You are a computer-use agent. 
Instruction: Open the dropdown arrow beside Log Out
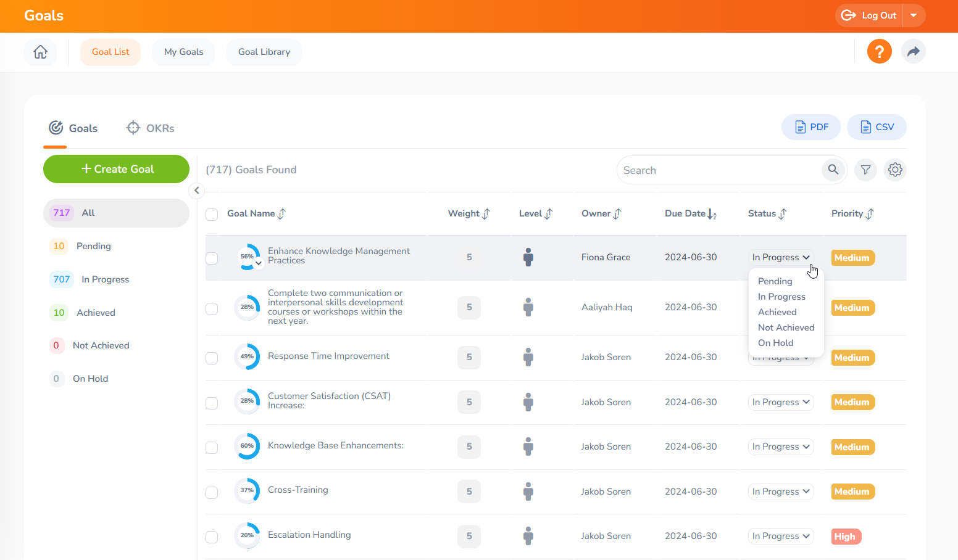pos(914,15)
